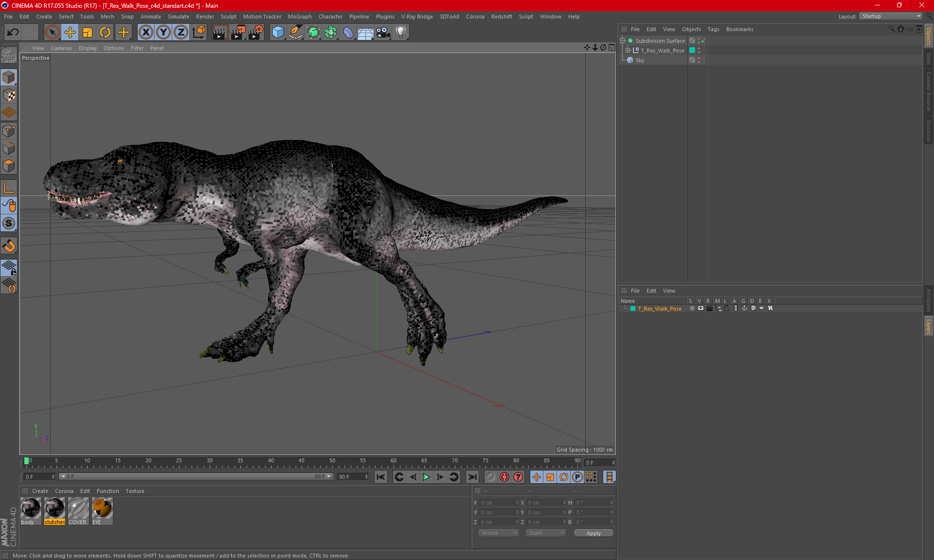Add Subdivision Surface generator from toolbar

pyautogui.click(x=313, y=33)
